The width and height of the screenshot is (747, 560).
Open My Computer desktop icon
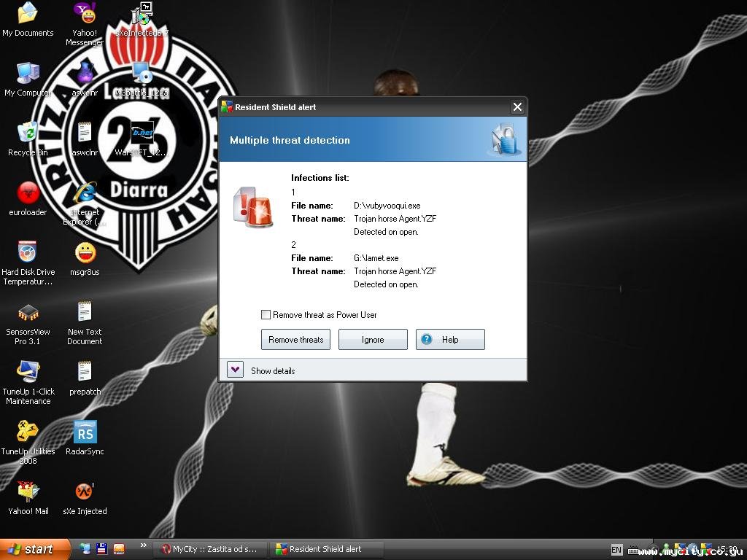coord(28,79)
